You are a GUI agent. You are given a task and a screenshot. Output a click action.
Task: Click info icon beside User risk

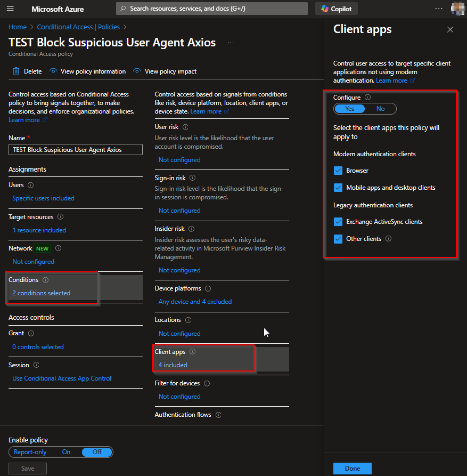(185, 127)
